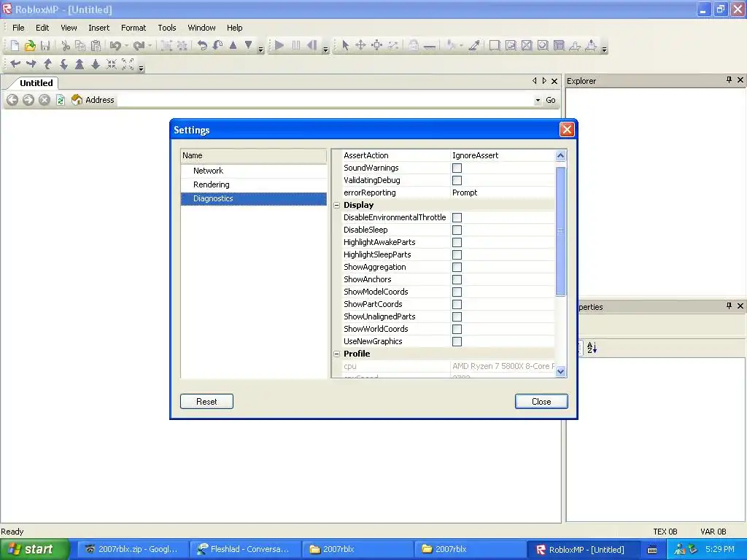Image resolution: width=747 pixels, height=560 pixels.
Task: Open the Address bar dropdown
Action: [538, 100]
